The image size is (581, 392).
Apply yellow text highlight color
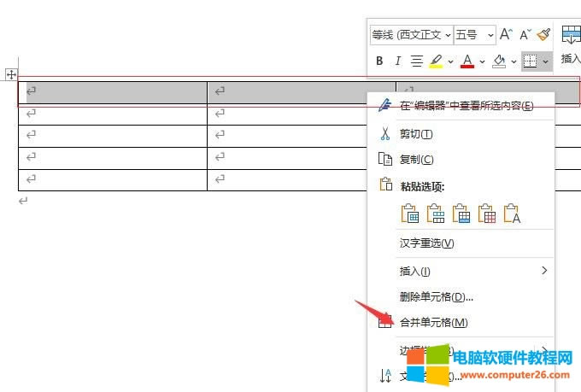[437, 61]
